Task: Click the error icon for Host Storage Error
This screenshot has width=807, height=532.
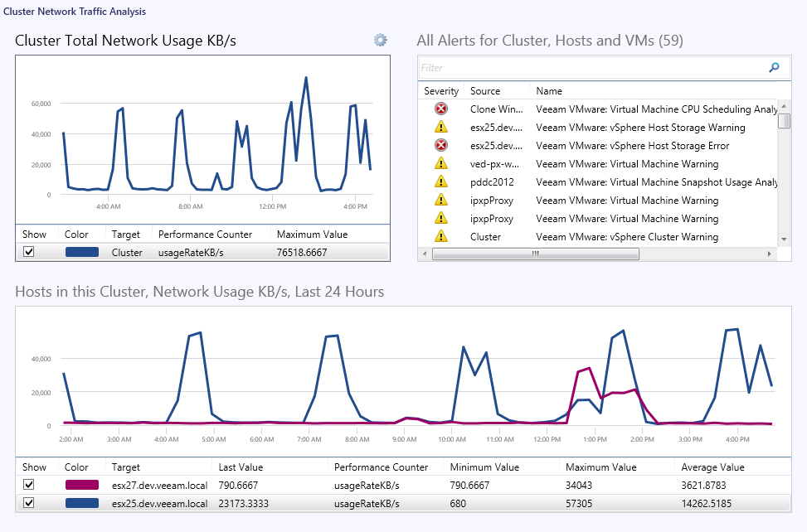Action: [441, 146]
